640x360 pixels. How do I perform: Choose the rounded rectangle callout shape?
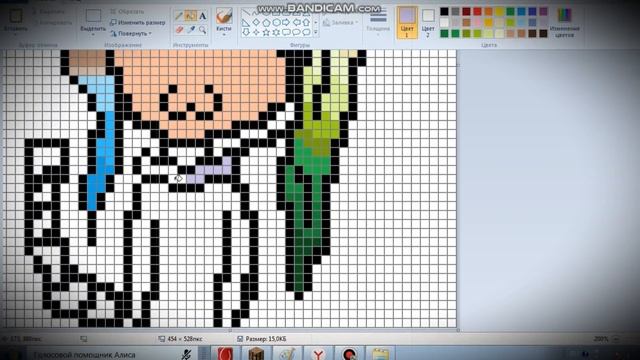[286, 32]
